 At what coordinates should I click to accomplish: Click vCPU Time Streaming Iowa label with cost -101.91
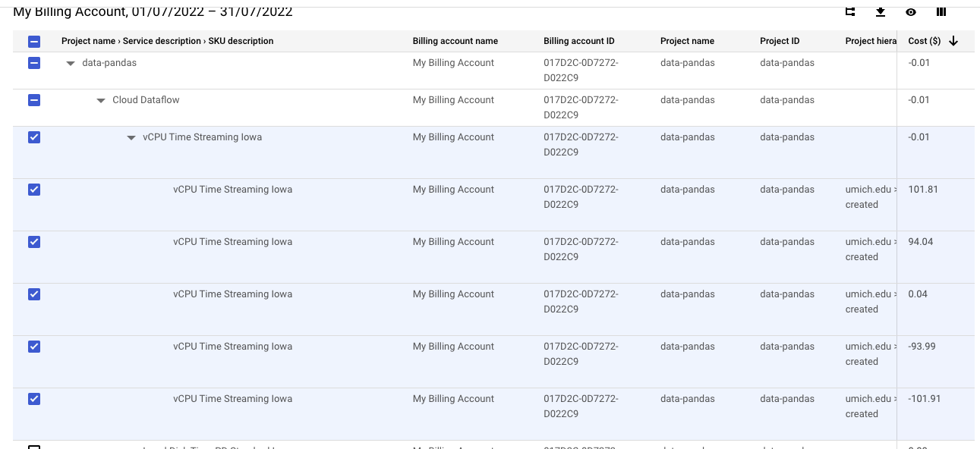pos(232,399)
